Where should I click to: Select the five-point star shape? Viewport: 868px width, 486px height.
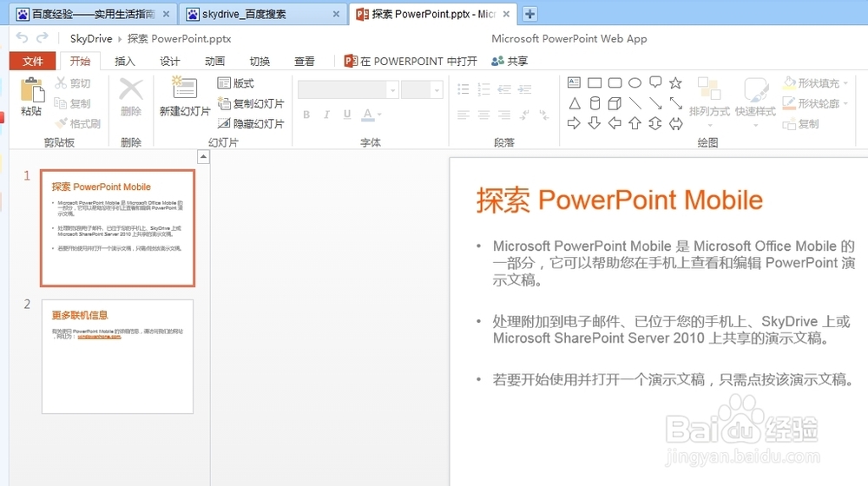[x=675, y=83]
